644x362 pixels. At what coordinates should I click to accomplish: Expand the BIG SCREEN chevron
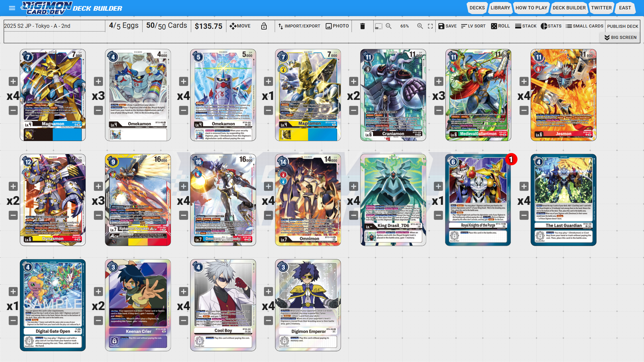click(x=620, y=38)
